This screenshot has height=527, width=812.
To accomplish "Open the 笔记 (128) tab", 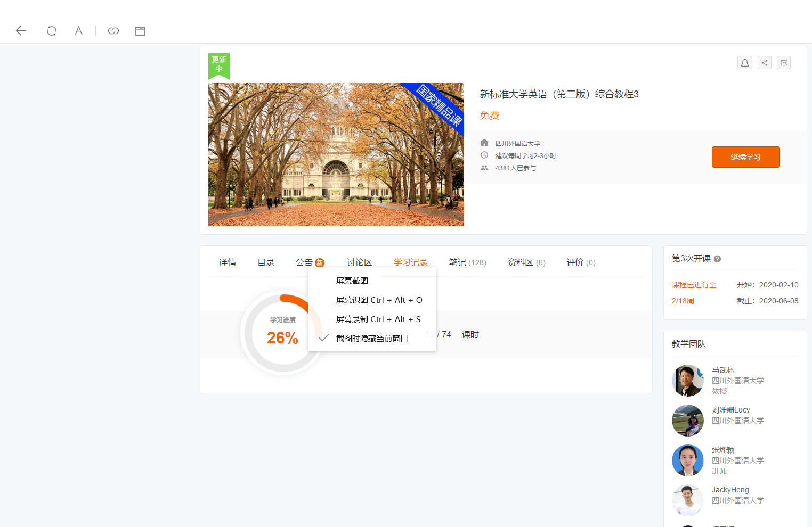I will point(467,262).
